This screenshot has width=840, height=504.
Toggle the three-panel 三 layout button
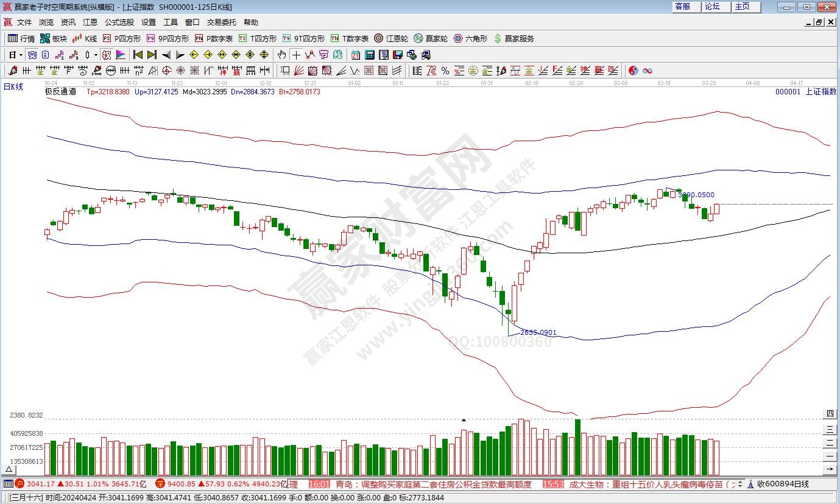tap(829, 429)
